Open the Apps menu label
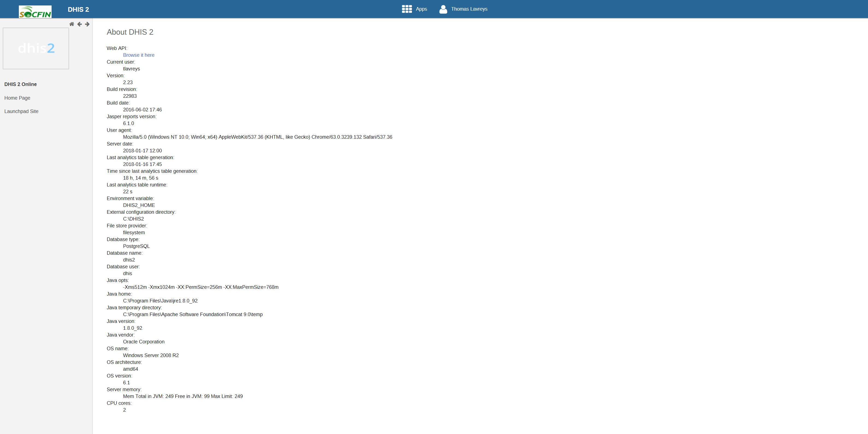This screenshot has height=434, width=868. pos(421,9)
